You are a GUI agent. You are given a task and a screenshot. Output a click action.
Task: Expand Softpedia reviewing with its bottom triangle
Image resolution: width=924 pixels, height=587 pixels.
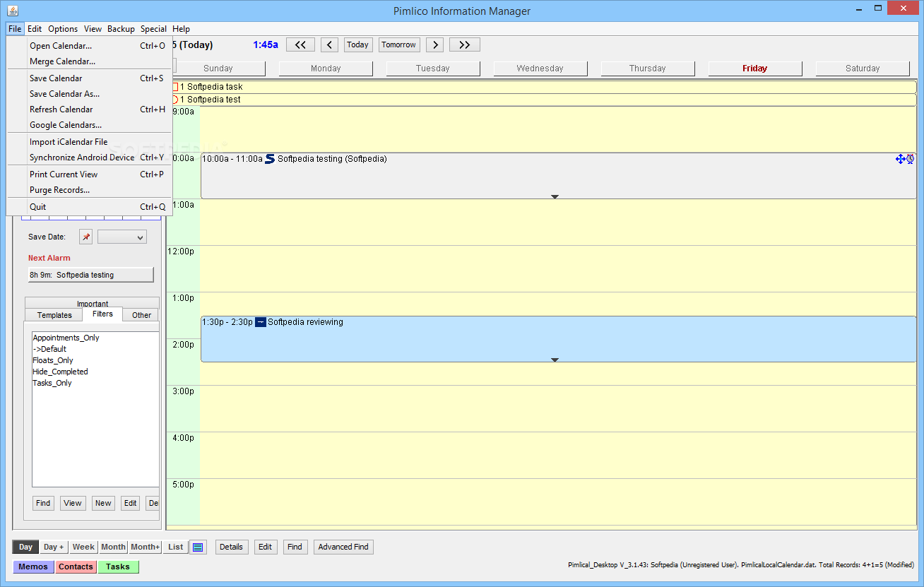pyautogui.click(x=555, y=360)
